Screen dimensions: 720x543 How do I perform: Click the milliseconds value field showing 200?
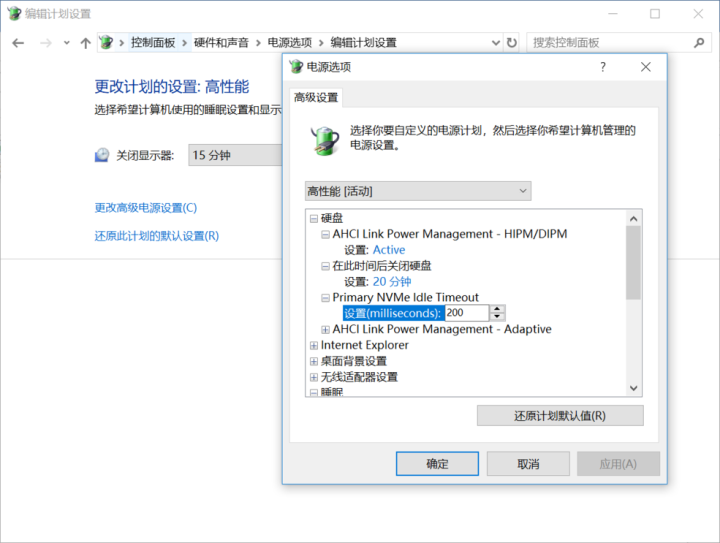[467, 313]
